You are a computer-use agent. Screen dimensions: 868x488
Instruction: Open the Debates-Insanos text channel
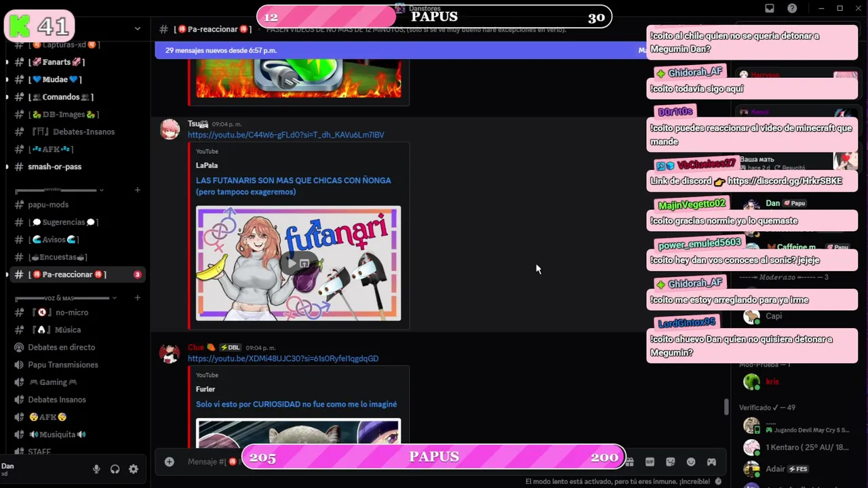click(75, 131)
